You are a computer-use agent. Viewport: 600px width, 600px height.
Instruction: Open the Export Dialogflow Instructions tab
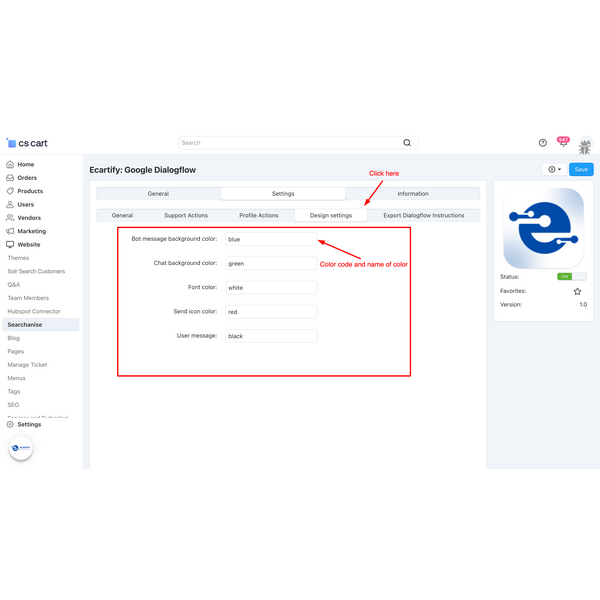coord(423,215)
